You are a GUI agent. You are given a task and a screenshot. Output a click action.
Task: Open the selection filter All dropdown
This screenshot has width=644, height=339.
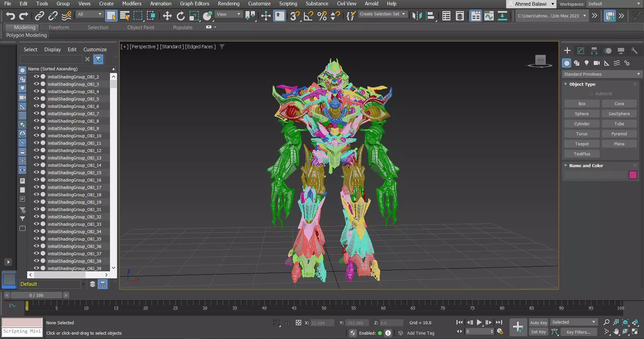[x=90, y=14]
